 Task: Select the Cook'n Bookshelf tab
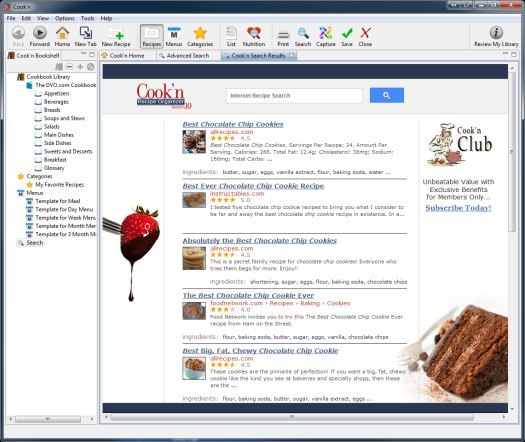33,56
